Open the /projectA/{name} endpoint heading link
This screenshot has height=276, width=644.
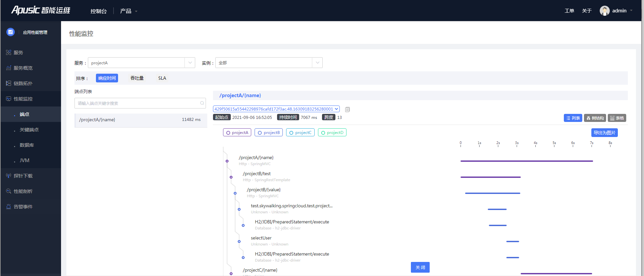tap(240, 95)
